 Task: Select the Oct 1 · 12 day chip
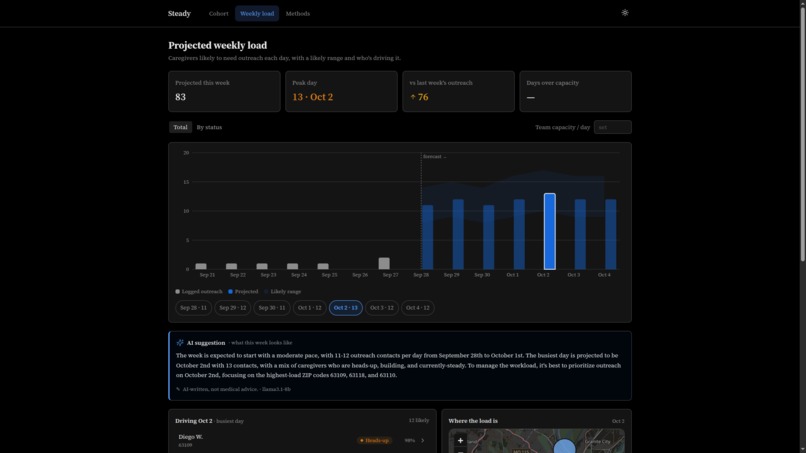309,307
